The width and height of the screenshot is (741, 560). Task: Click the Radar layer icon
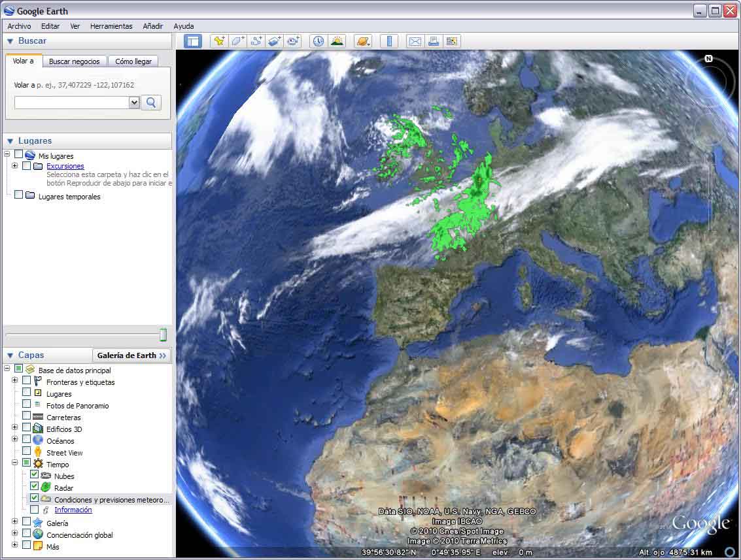46,487
